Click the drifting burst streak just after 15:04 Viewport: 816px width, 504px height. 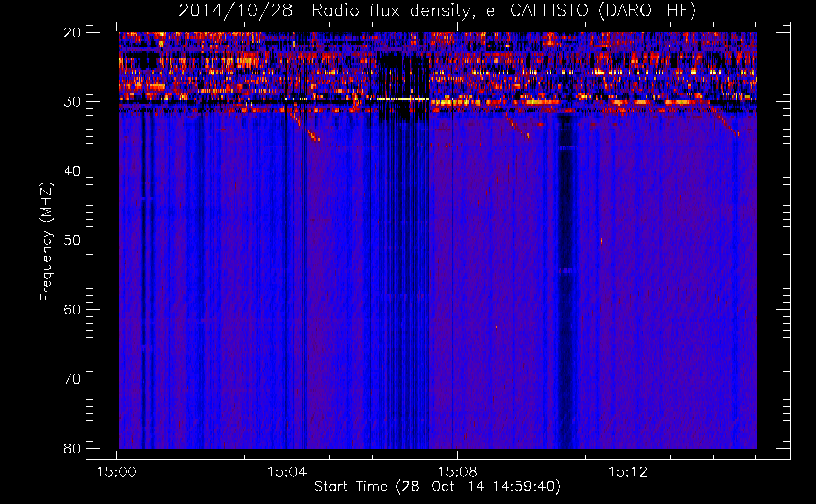(306, 127)
